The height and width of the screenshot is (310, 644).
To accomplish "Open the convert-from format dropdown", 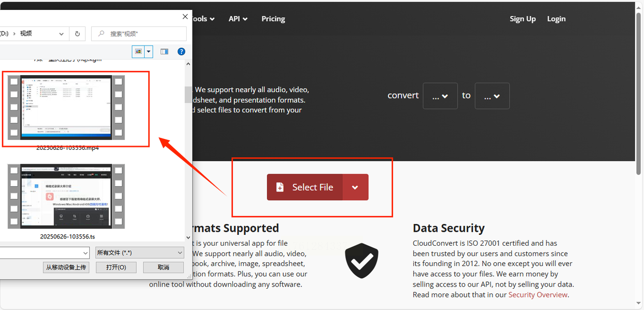I will tap(440, 96).
